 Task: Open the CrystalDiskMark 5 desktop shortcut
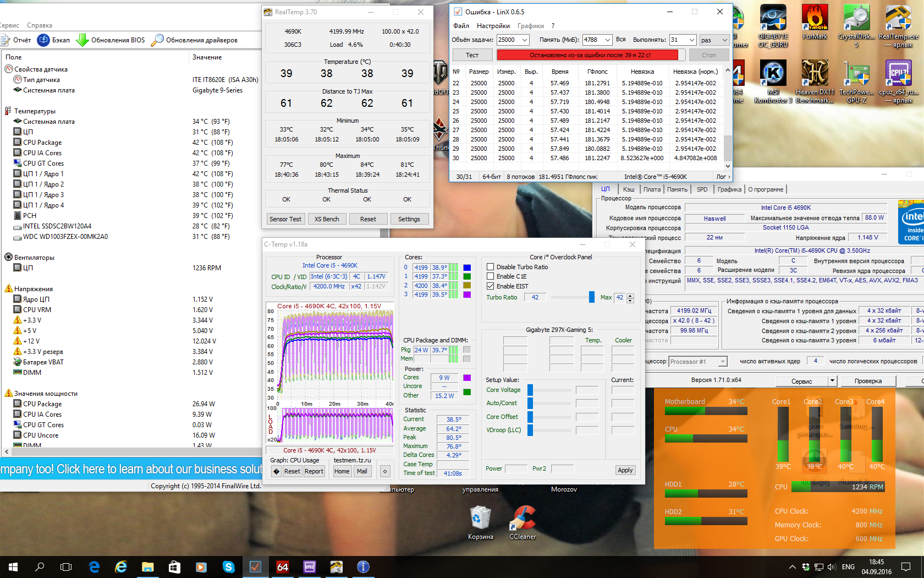(856, 26)
